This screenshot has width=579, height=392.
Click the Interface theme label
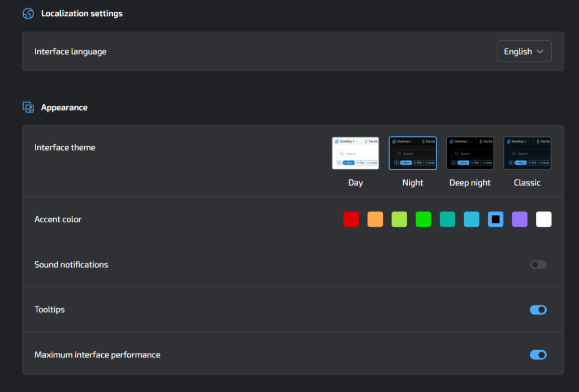coord(64,148)
